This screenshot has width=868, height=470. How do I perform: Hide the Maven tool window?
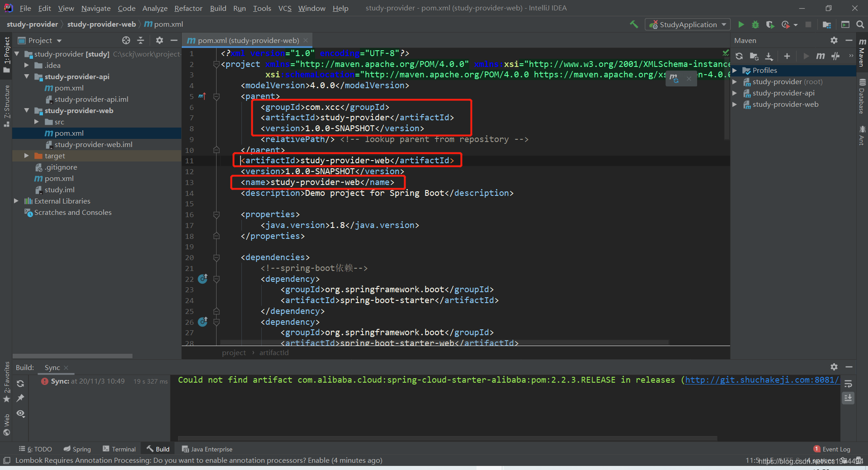(x=849, y=40)
